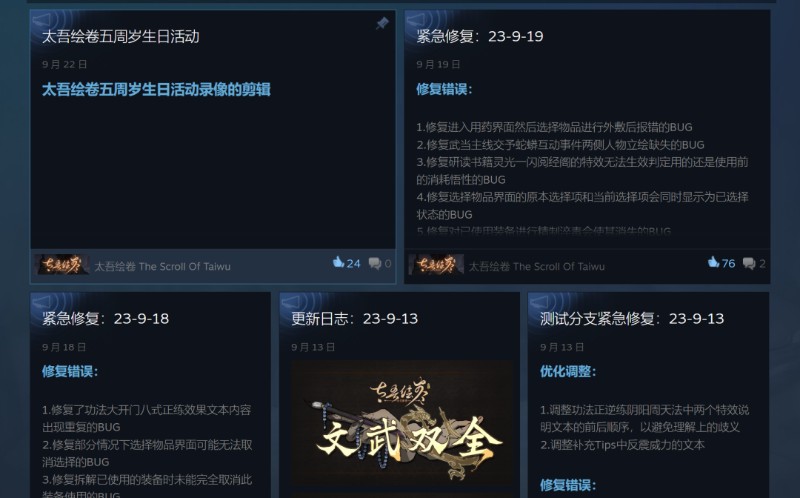Click the pin icon on birthday event card
The width and height of the screenshot is (800, 498).
(382, 23)
